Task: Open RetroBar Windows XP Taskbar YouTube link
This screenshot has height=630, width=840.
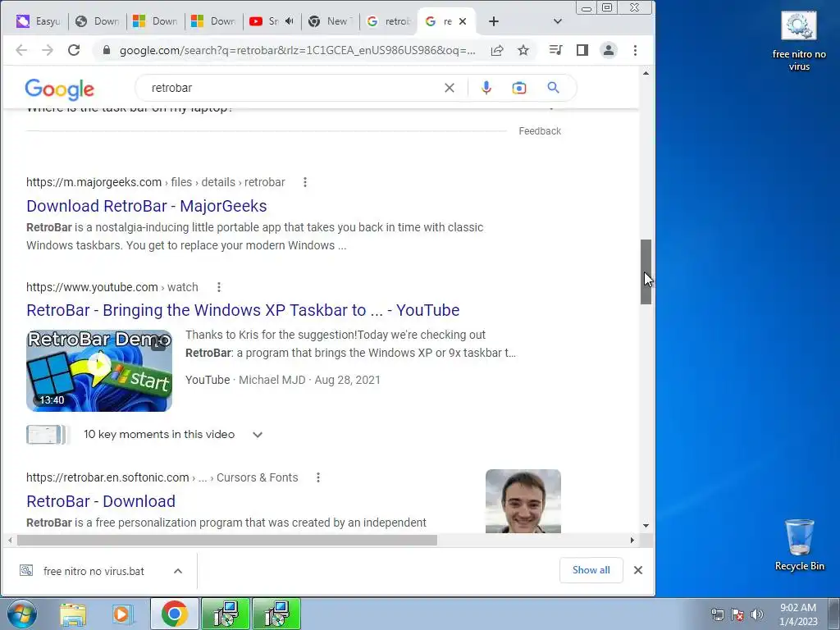Action: point(243,310)
